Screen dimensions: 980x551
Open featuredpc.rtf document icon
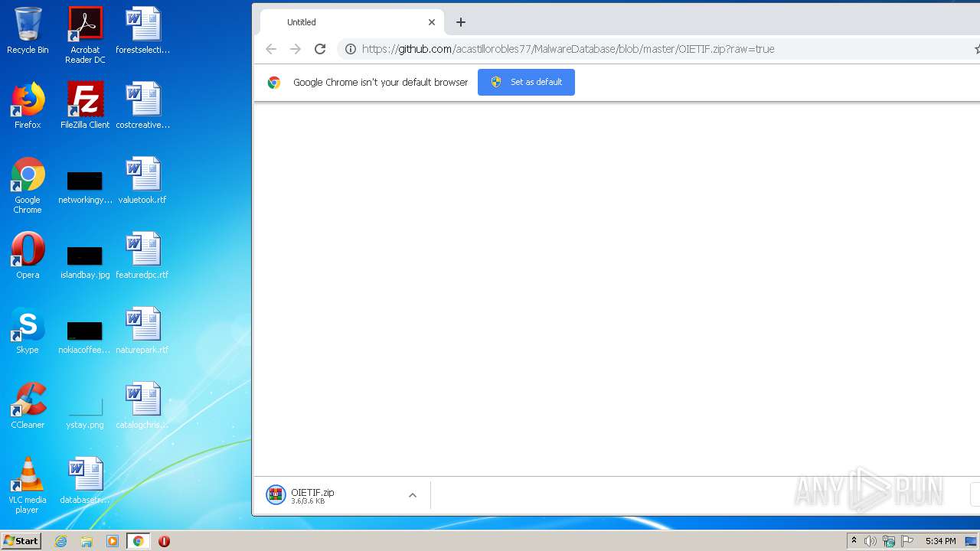coord(142,256)
